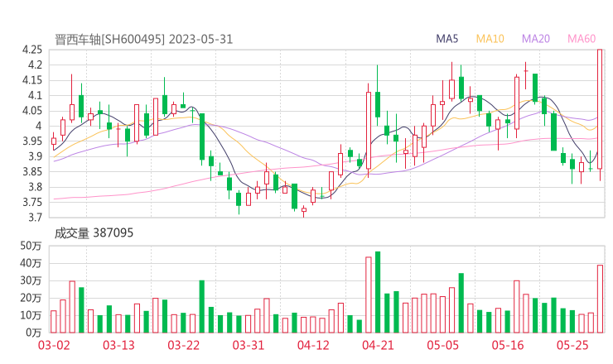
Task: Click the 04-21 date label
Action: pos(378,345)
